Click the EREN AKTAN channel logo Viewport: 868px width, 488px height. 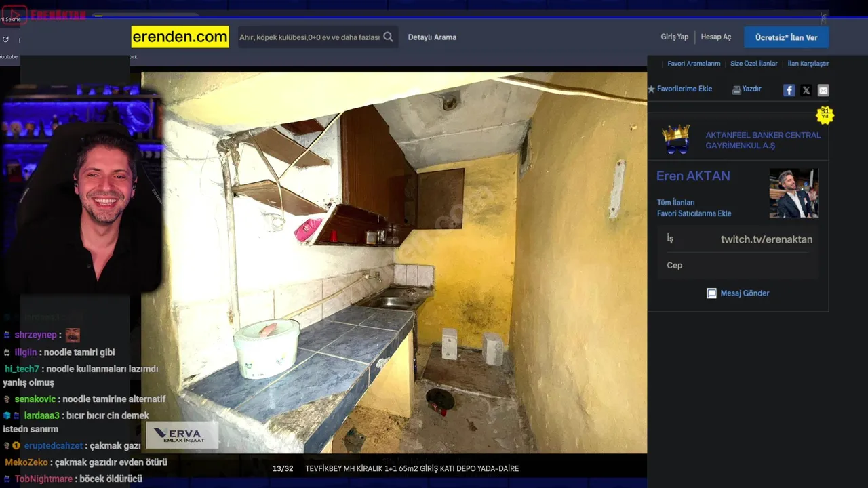[43, 14]
